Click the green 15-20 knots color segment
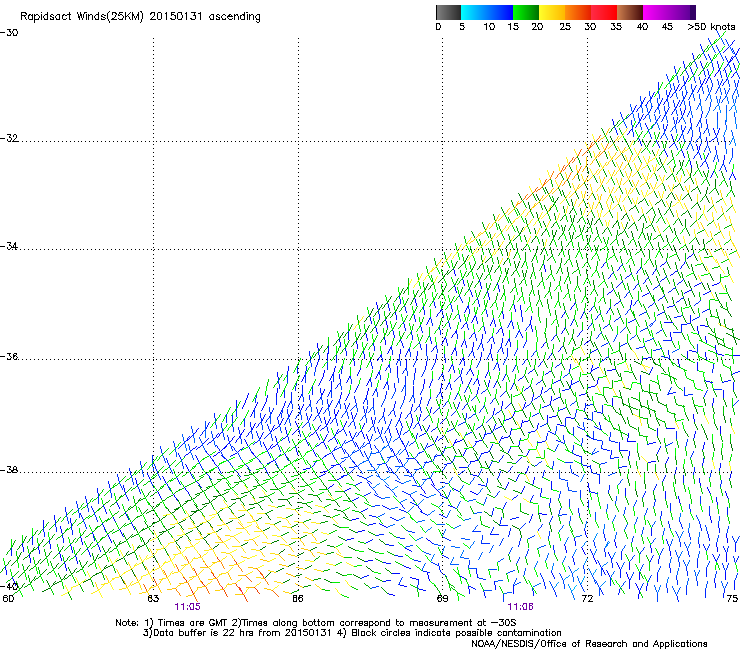The width and height of the screenshot is (740, 650). [x=526, y=12]
